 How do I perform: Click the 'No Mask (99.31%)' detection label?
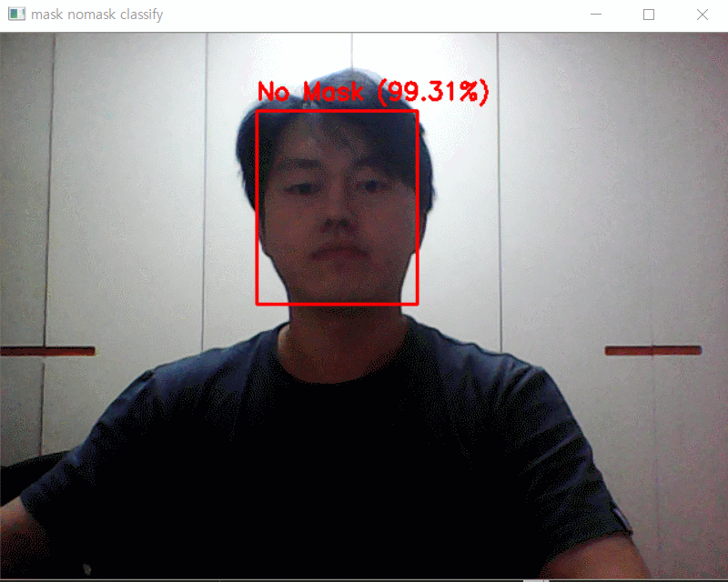[x=373, y=92]
